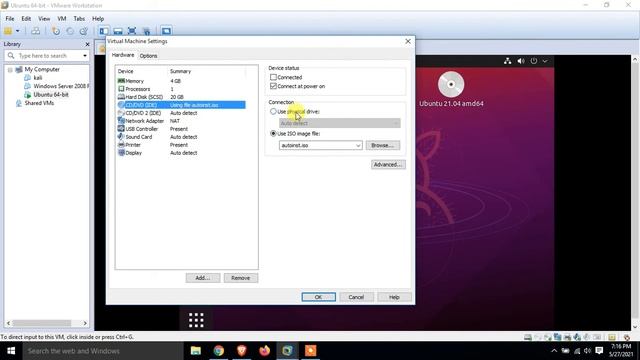Select the Windows Server 2008 VM
Screen dimensions: 640x360
coord(61,86)
